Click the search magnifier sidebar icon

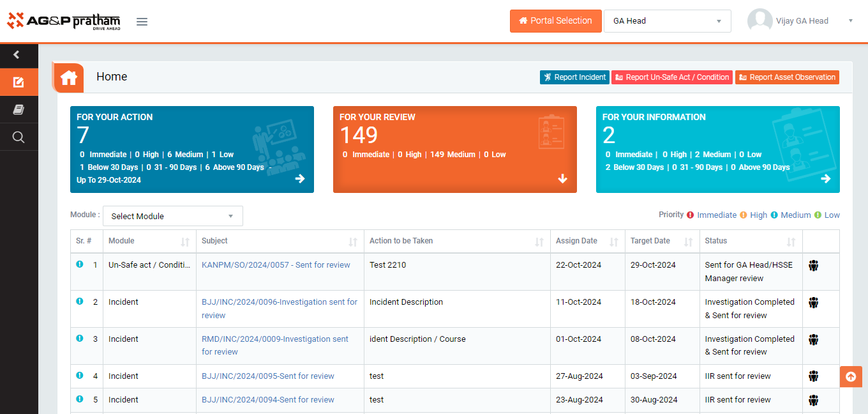[19, 137]
